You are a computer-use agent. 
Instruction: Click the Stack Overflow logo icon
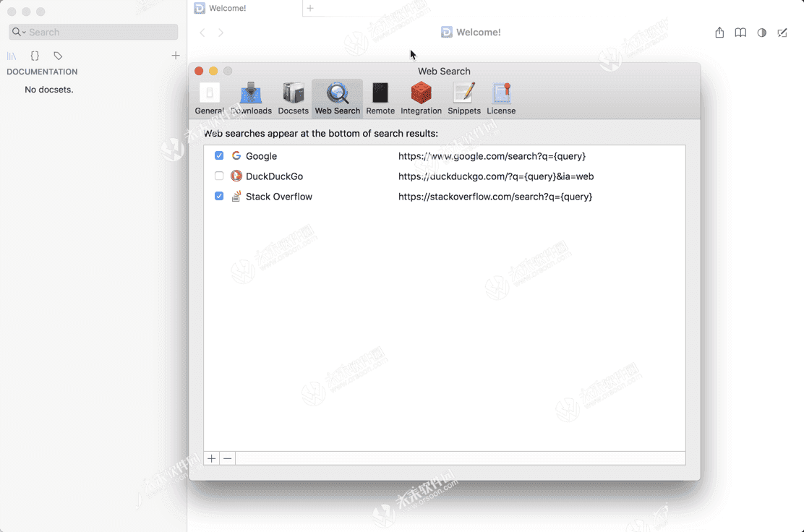[236, 196]
